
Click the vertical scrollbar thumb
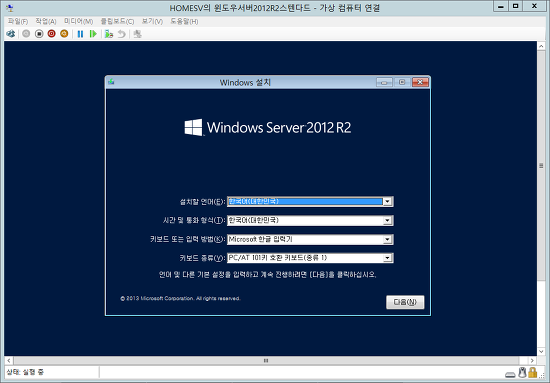tap(541, 166)
